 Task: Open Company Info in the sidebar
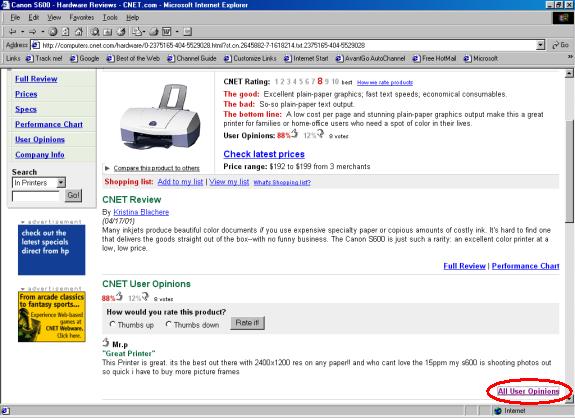tap(40, 155)
